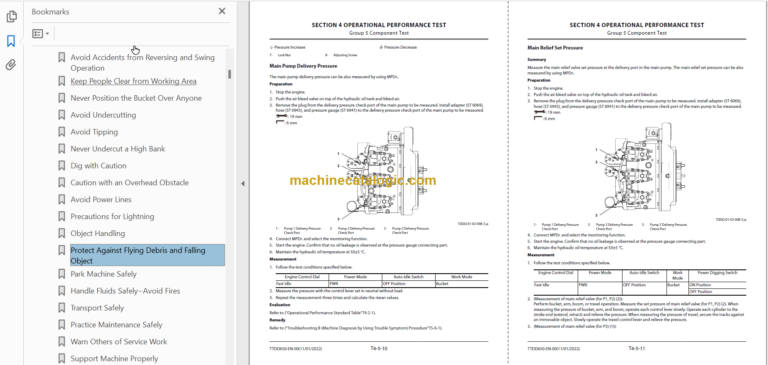Open Precautions for Lightning bookmark
This screenshot has width=768, height=365.
[x=112, y=217]
